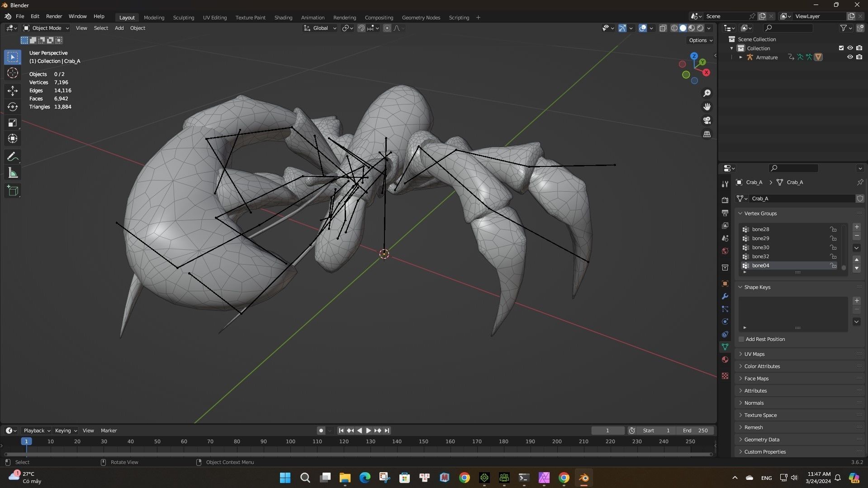Open the Add menu in viewport header
The image size is (868, 488).
tap(119, 28)
